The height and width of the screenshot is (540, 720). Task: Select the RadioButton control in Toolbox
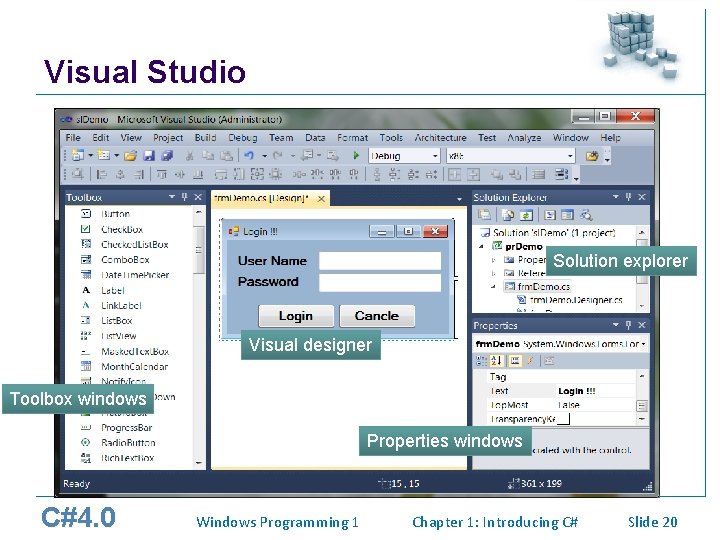click(x=128, y=443)
